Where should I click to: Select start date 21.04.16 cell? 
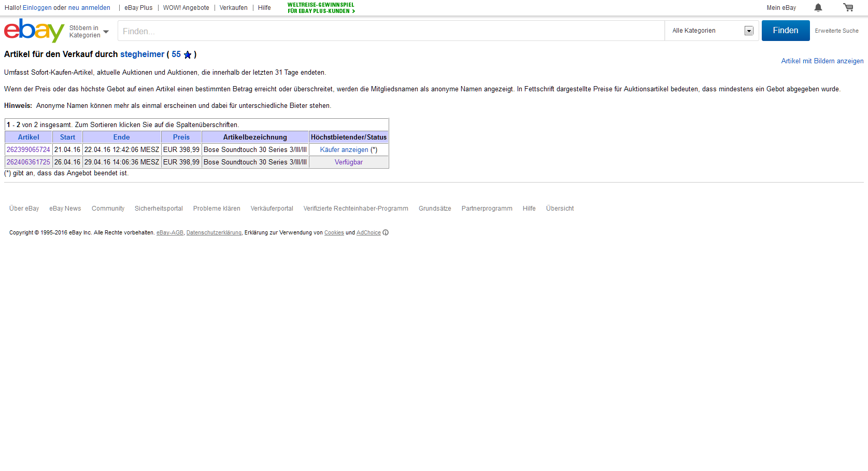[67, 149]
